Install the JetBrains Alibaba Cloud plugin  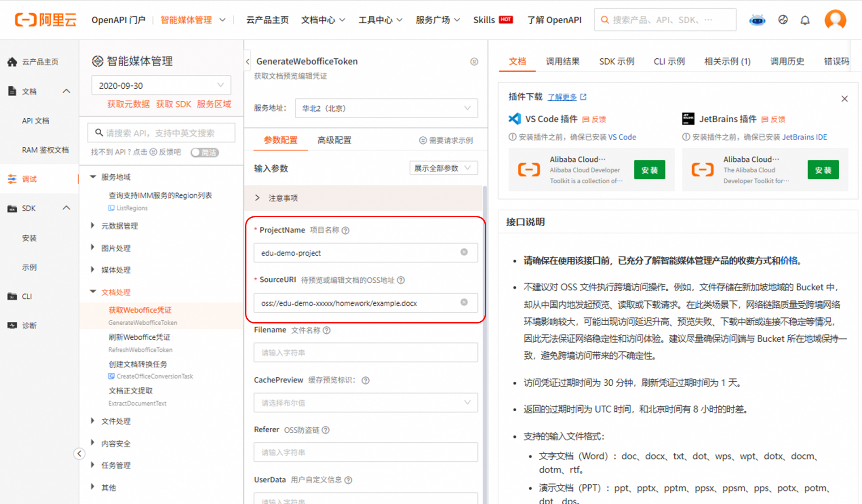point(823,170)
